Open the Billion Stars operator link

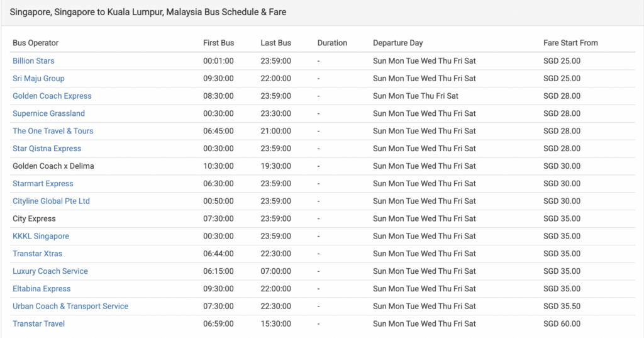pyautogui.click(x=33, y=61)
